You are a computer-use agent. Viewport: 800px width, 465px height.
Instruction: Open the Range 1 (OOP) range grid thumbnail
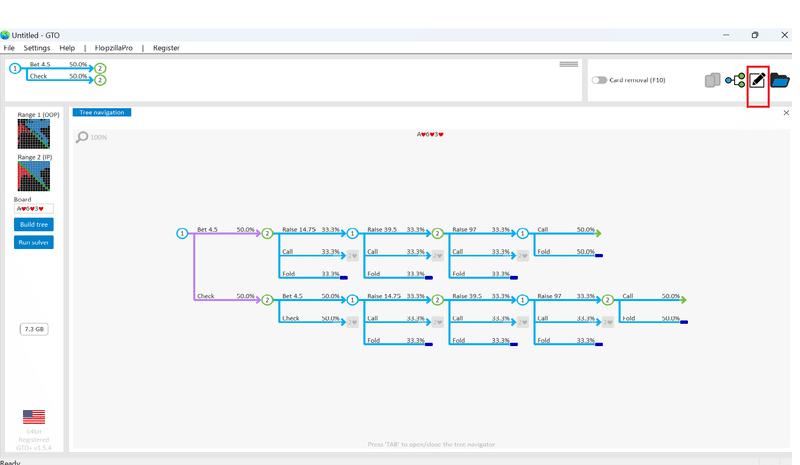(x=34, y=134)
